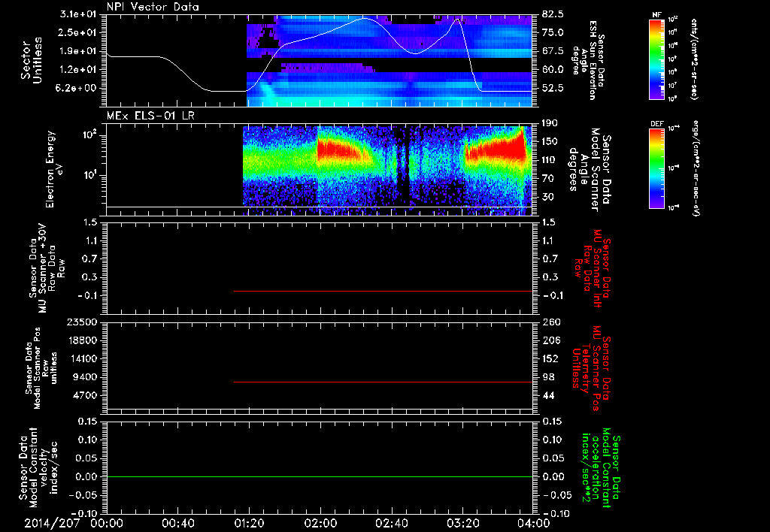
Task: Select the NF label above the color bar
Action: click(x=656, y=15)
